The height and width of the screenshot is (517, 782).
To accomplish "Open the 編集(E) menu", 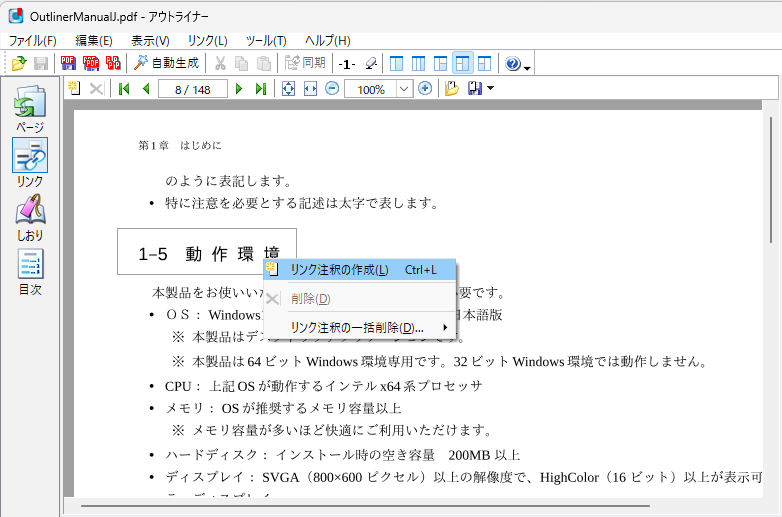I will 94,40.
